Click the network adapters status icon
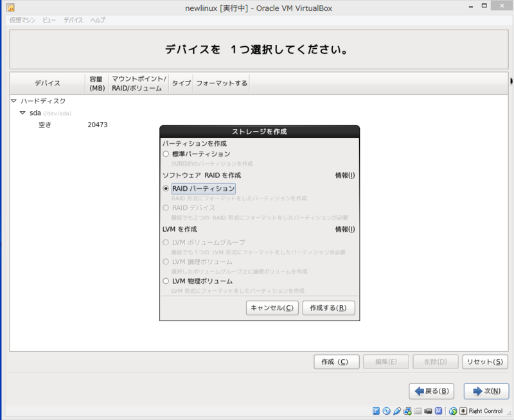The height and width of the screenshot is (420, 514). pyautogui.click(x=407, y=411)
